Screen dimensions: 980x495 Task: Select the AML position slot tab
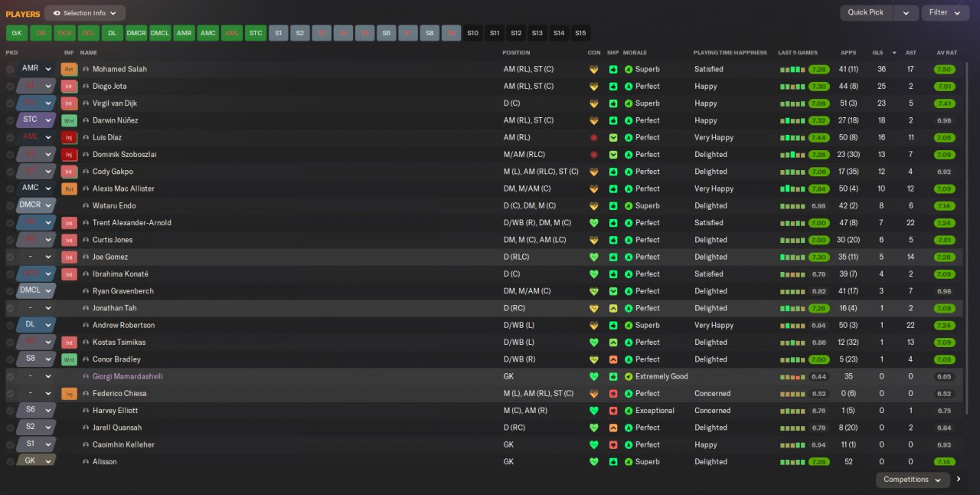pos(231,33)
